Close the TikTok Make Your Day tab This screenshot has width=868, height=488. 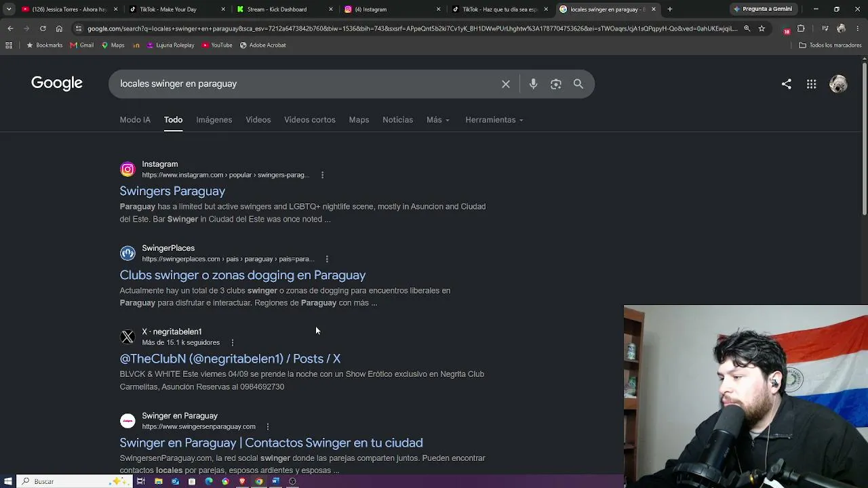(223, 9)
